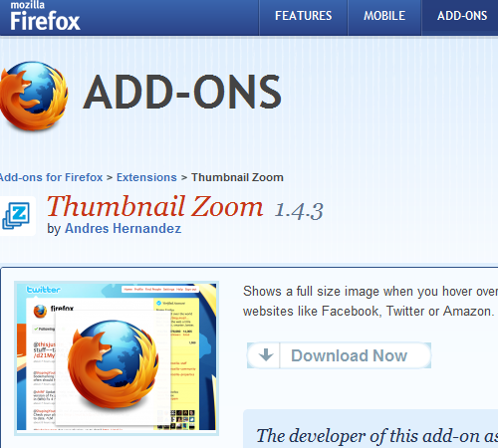Click the ADD-ONS page heading
This screenshot has width=498, height=448.
(182, 92)
